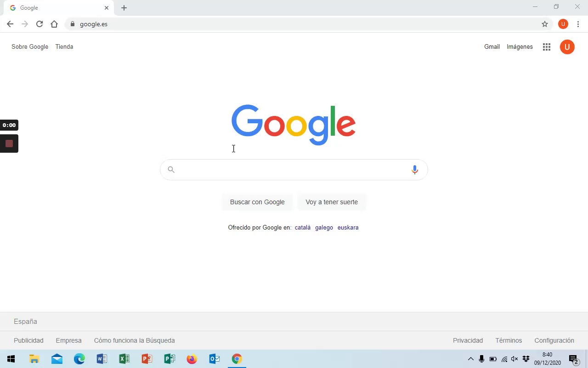Launch Firefox from the taskbar
Screen dimensions: 588x368
click(x=192, y=359)
